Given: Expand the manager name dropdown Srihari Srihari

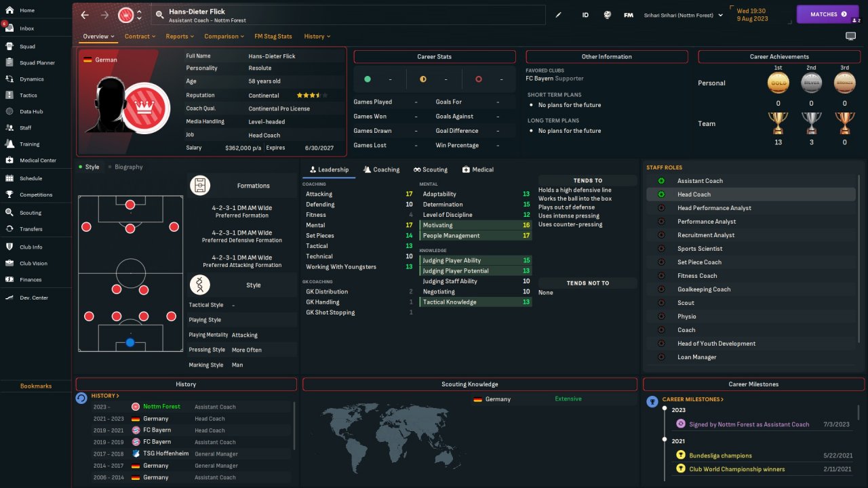Looking at the screenshot, I should pyautogui.click(x=684, y=14).
